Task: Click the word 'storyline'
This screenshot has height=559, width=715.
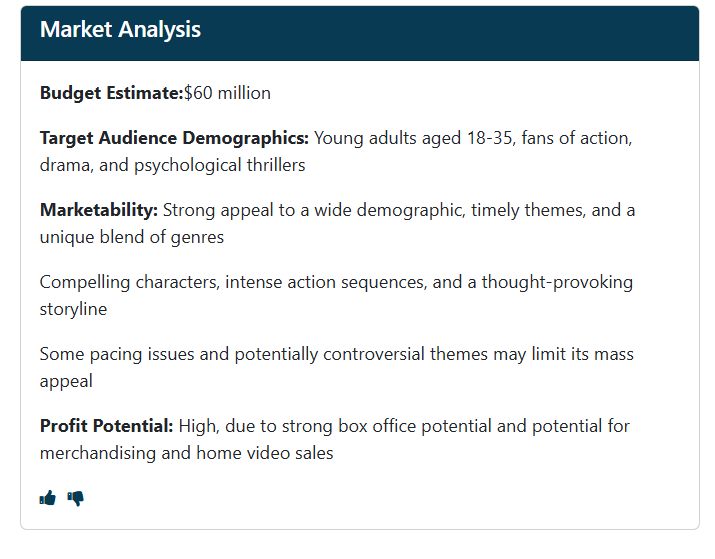Action: coord(73,310)
